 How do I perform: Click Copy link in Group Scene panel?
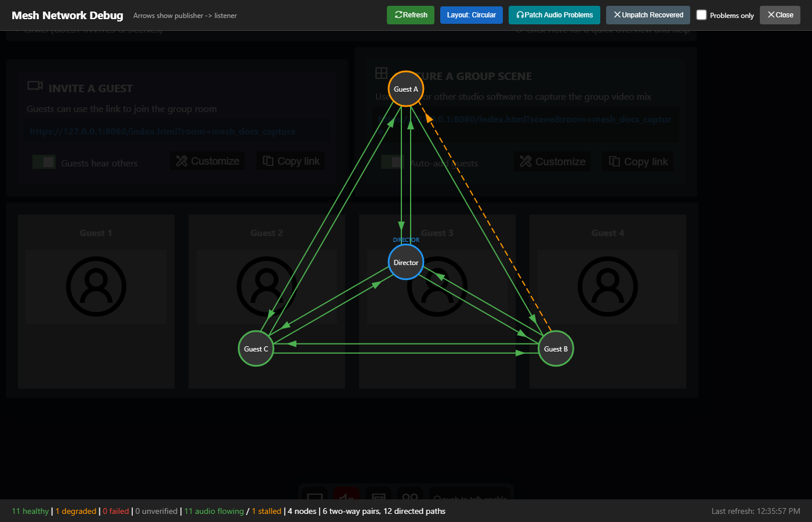click(639, 162)
